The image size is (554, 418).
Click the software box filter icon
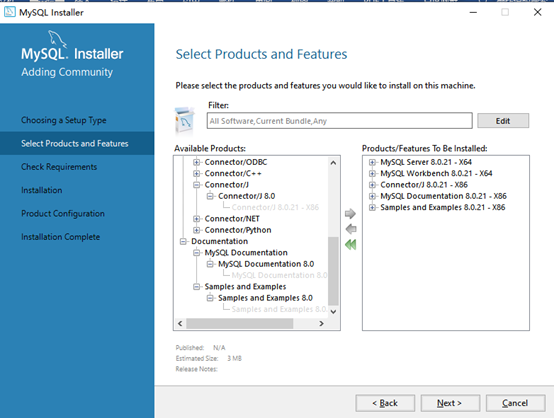(184, 121)
